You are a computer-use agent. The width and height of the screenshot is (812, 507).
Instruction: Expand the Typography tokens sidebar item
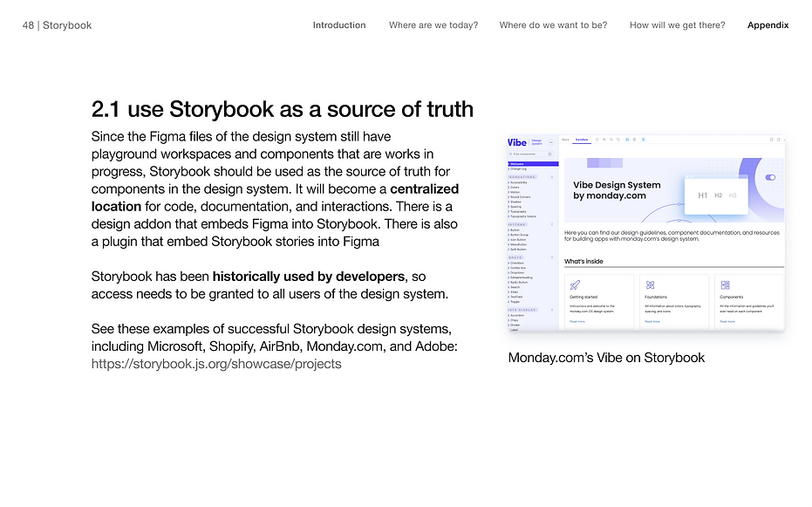[x=522, y=216]
